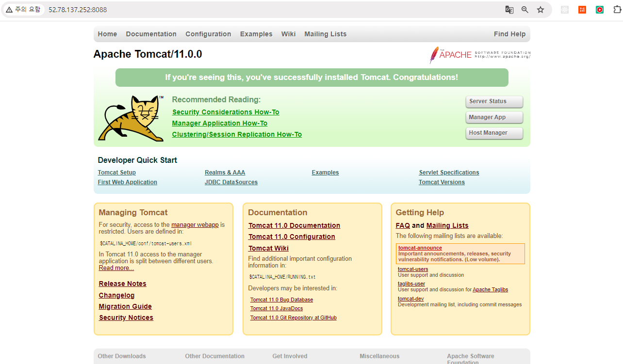Click the Tomcat cat mascot image
This screenshot has height=364, width=623.
point(131,118)
